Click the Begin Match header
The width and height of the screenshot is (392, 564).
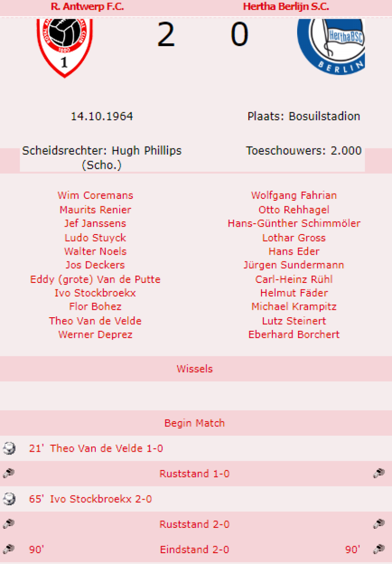[x=195, y=423]
